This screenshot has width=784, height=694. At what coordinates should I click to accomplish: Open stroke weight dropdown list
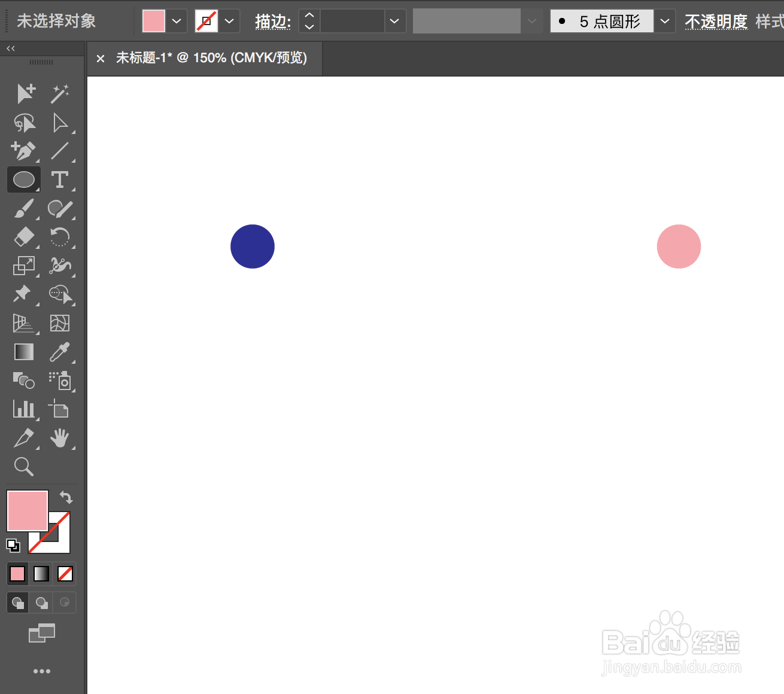pos(394,21)
